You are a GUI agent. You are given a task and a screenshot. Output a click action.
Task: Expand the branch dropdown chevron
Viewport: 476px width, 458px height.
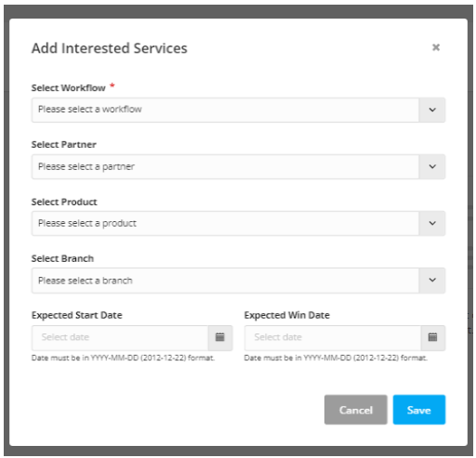(432, 281)
